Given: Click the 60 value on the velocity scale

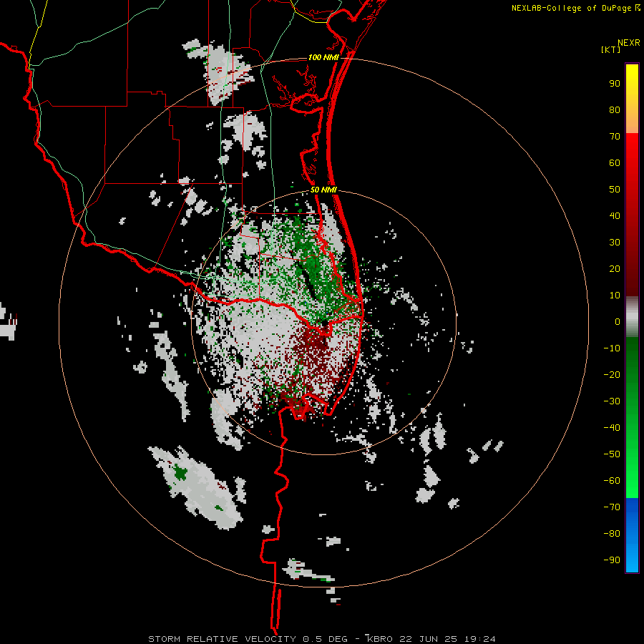Looking at the screenshot, I should pyautogui.click(x=615, y=163).
